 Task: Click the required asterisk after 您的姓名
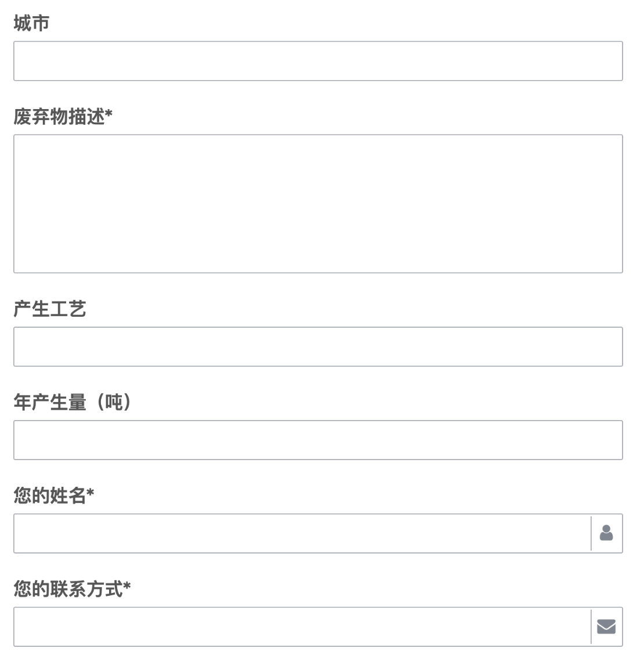click(x=90, y=492)
